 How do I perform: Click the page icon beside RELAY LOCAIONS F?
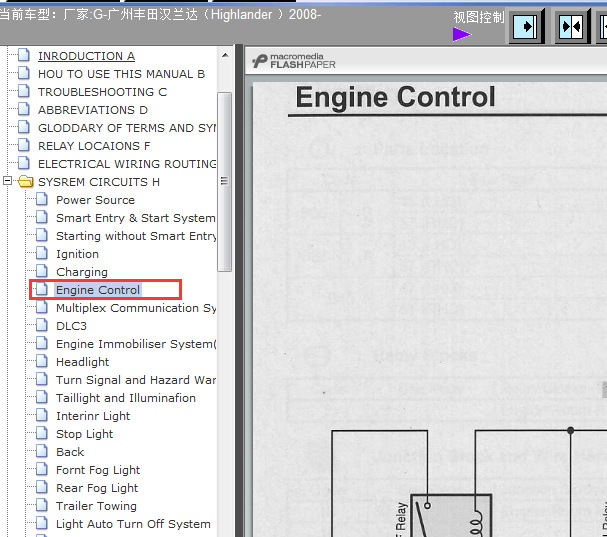(24, 145)
